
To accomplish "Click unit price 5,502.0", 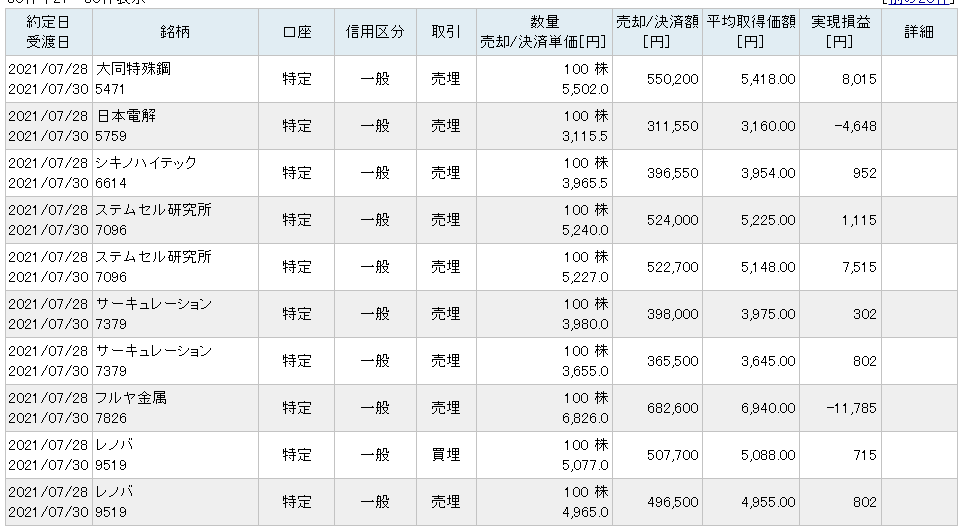I will click(x=585, y=89).
